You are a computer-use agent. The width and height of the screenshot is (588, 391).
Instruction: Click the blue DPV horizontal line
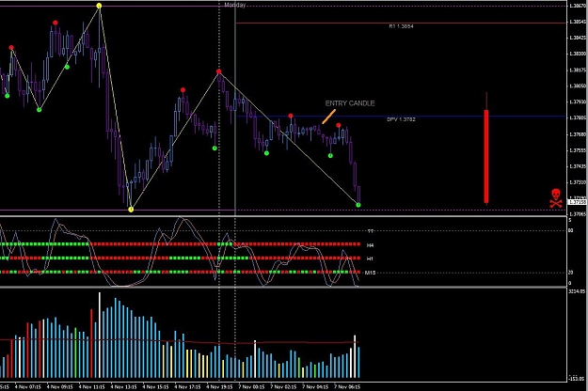[x=401, y=117]
